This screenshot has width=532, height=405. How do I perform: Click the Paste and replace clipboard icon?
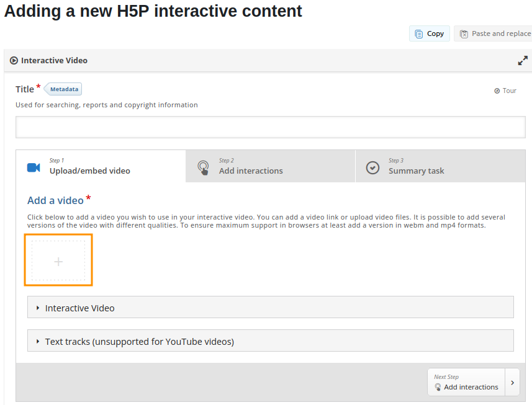tap(464, 34)
